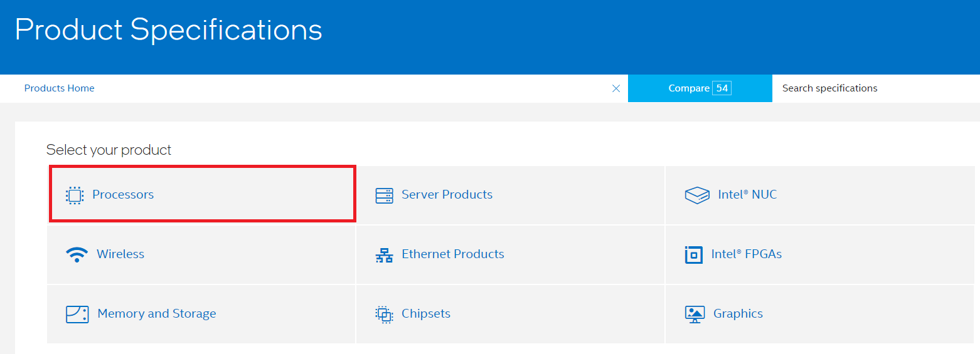Image resolution: width=980 pixels, height=354 pixels.
Task: Click the Chipsets overlapping squares icon
Action: pos(384,314)
